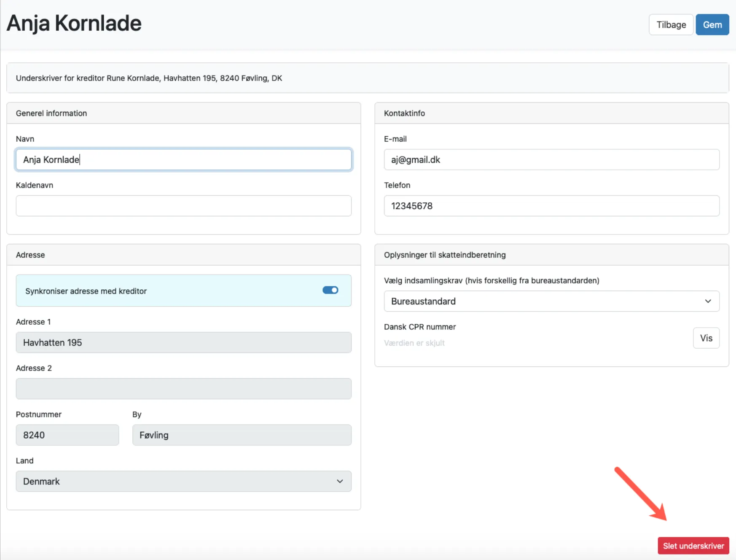Click the Adresse 1 field
The width and height of the screenshot is (736, 560).
click(x=183, y=342)
